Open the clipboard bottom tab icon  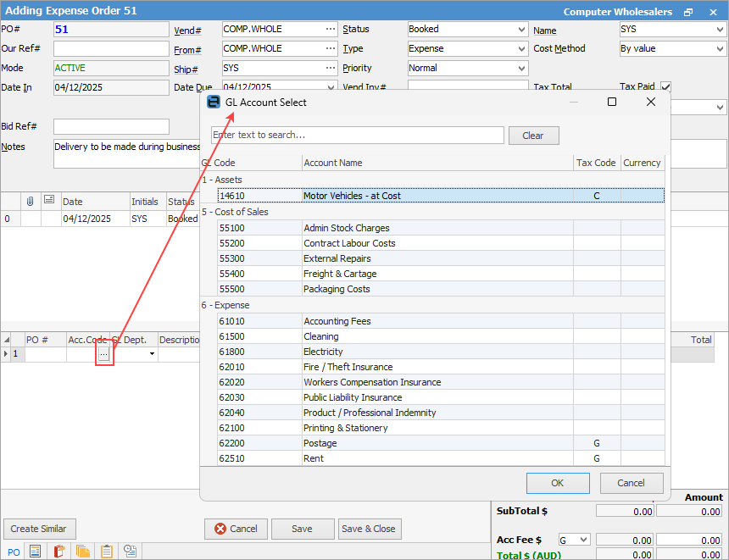(107, 552)
